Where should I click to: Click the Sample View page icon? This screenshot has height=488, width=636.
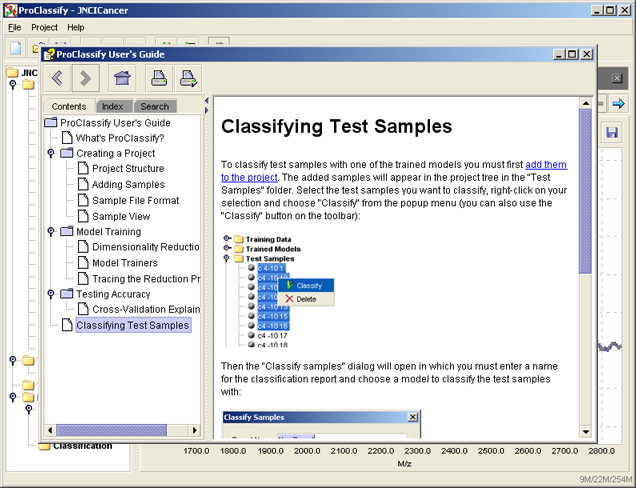[x=83, y=216]
